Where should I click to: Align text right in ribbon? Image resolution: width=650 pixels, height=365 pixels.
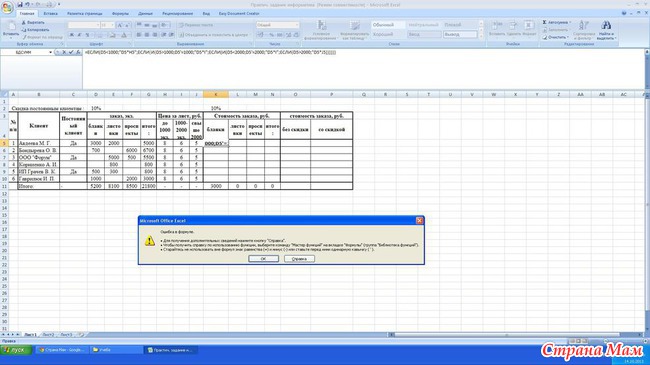155,35
